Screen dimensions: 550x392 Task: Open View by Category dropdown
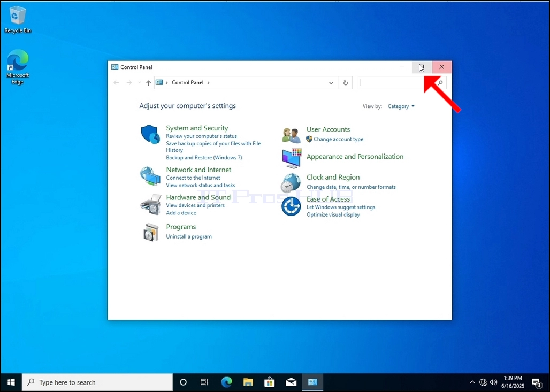pyautogui.click(x=401, y=106)
